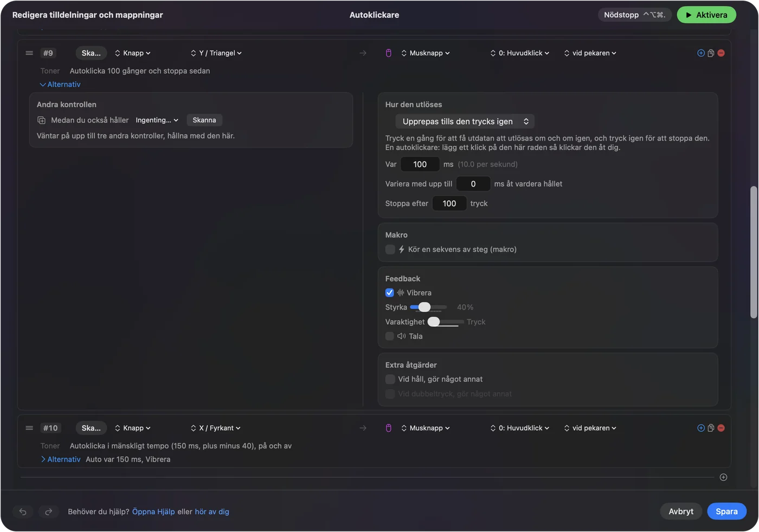The image size is (759, 532).
Task: Duplicate mapping row #9
Action: coord(711,53)
